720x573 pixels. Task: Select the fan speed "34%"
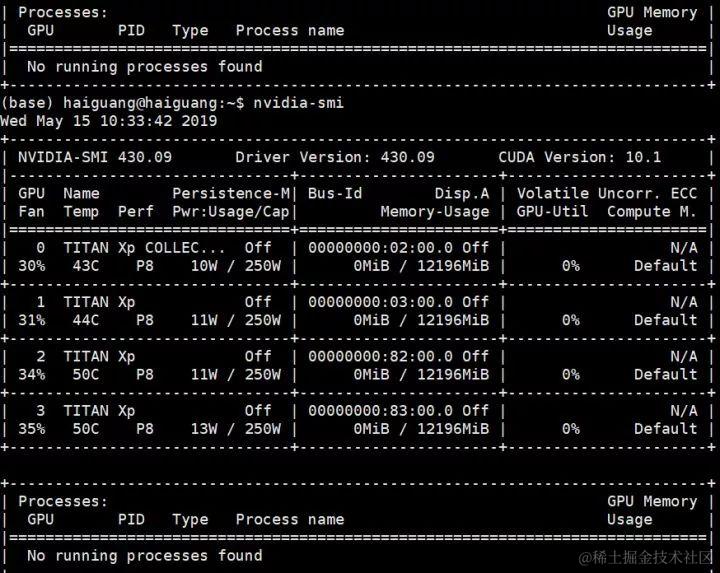click(x=32, y=375)
